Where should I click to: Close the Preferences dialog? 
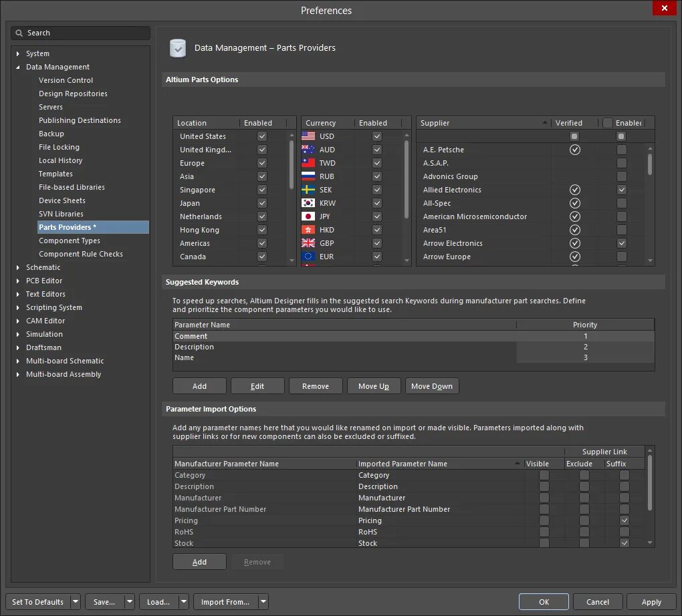tap(664, 8)
